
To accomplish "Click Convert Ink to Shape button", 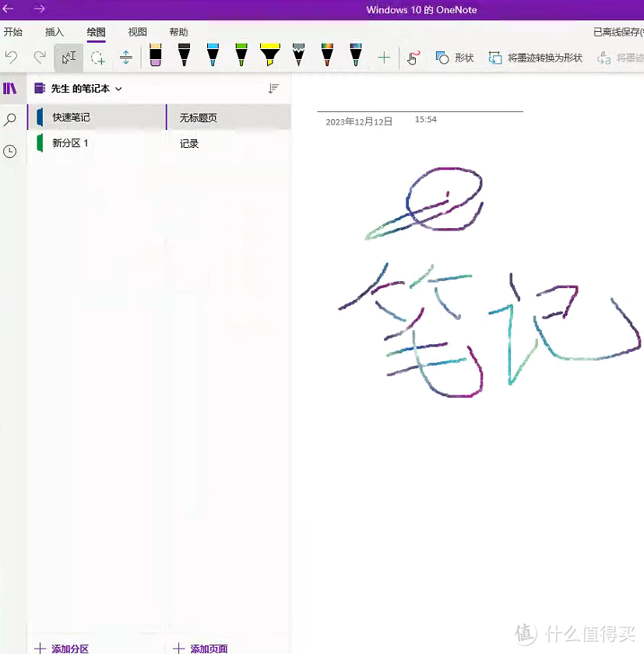I will 536,58.
